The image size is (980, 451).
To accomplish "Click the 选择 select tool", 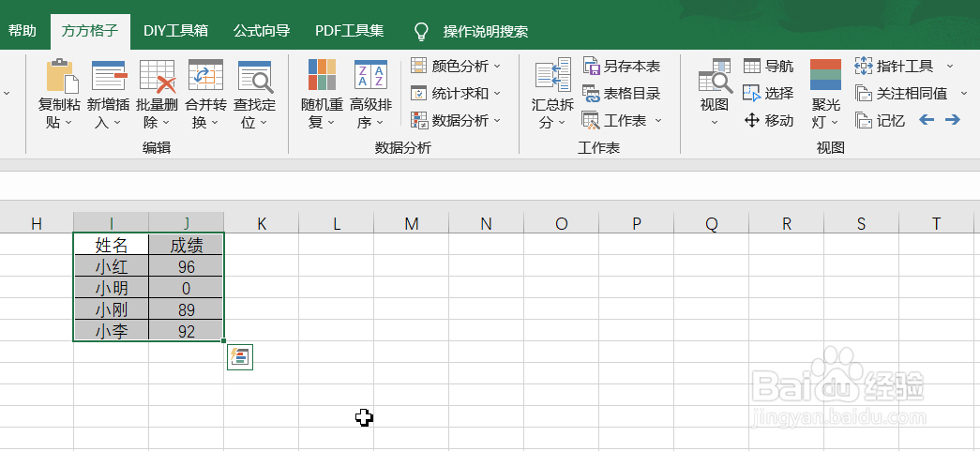I will pos(769,93).
